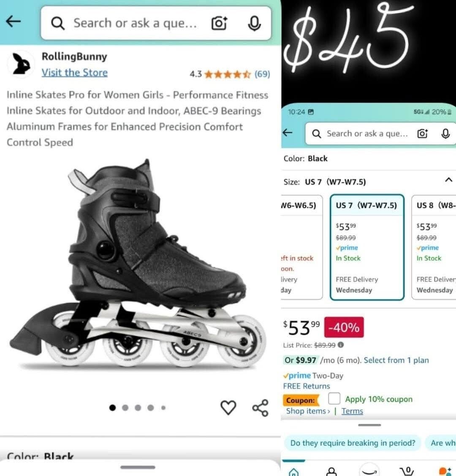The height and width of the screenshot is (476, 456).
Task: Tap the List Price info icon
Action: pos(341,345)
